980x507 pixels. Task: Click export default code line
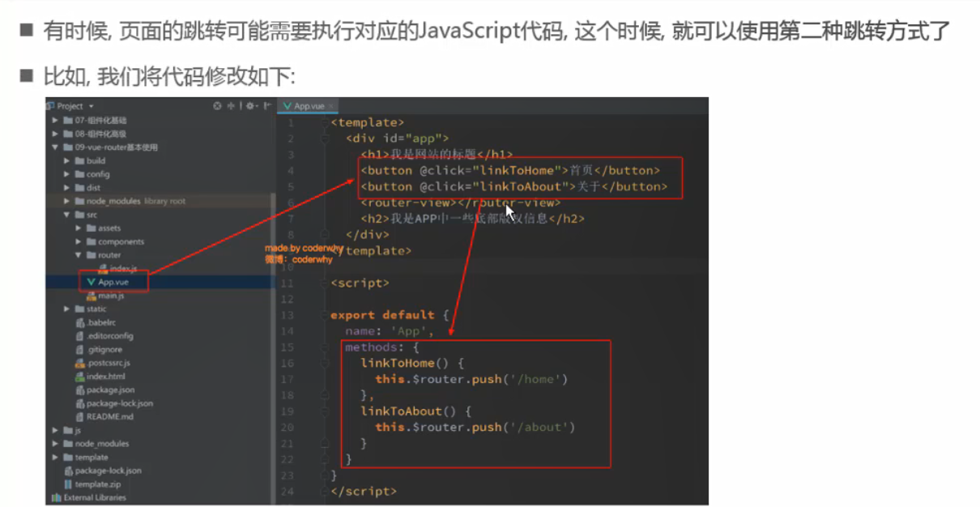pyautogui.click(x=390, y=315)
